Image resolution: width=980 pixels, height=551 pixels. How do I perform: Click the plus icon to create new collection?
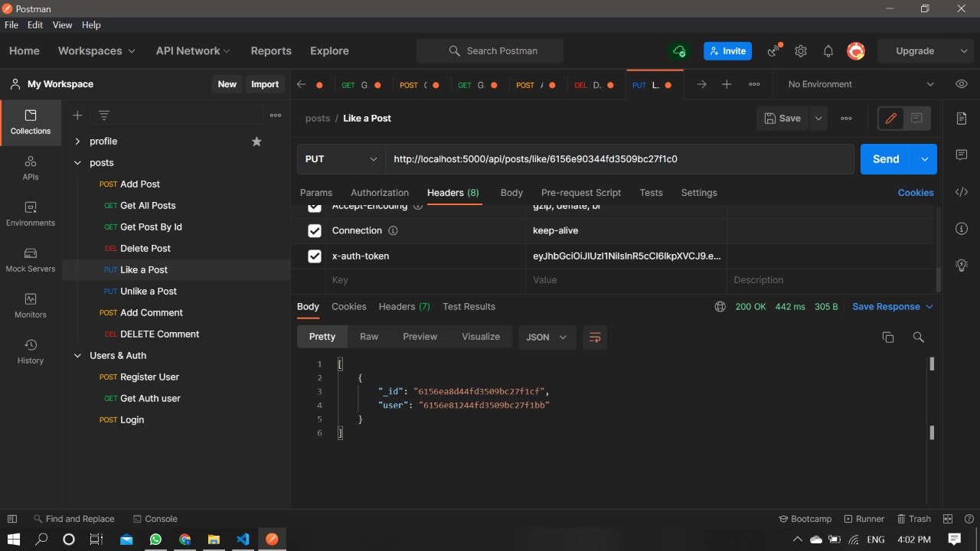point(77,116)
